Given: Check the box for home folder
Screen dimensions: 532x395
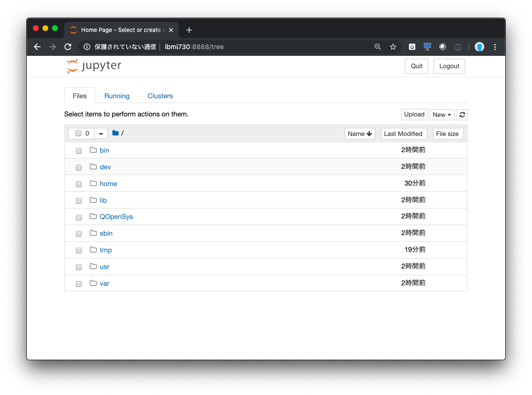Looking at the screenshot, I should pyautogui.click(x=79, y=184).
